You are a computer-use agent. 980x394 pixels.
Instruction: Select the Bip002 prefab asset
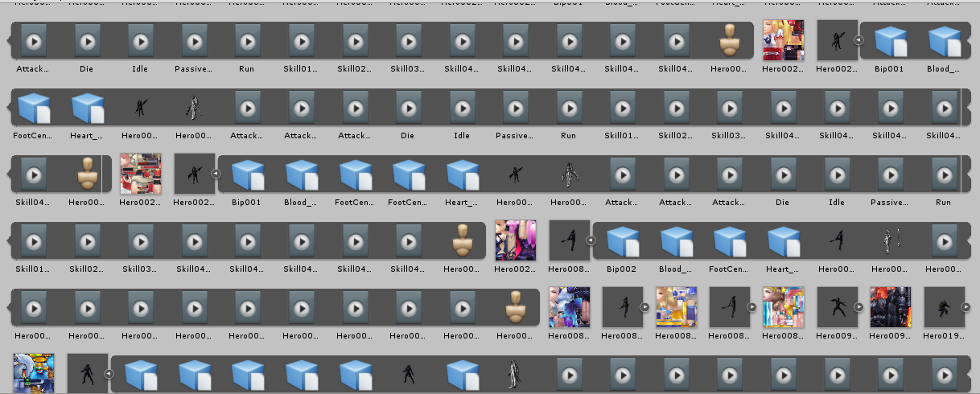pyautogui.click(x=622, y=241)
